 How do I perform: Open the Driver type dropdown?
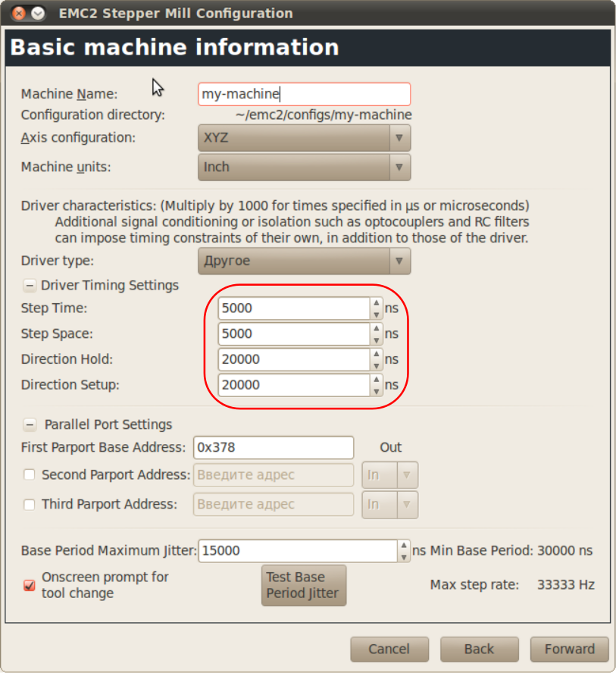304,261
